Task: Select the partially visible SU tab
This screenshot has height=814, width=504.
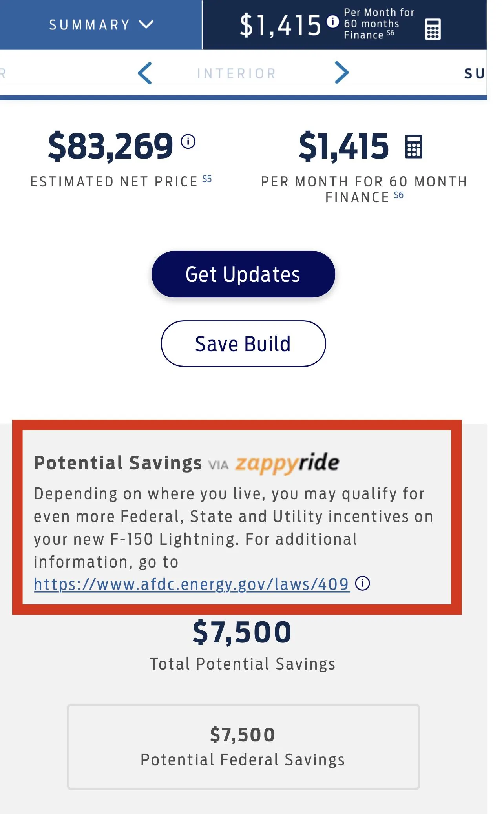Action: [474, 73]
